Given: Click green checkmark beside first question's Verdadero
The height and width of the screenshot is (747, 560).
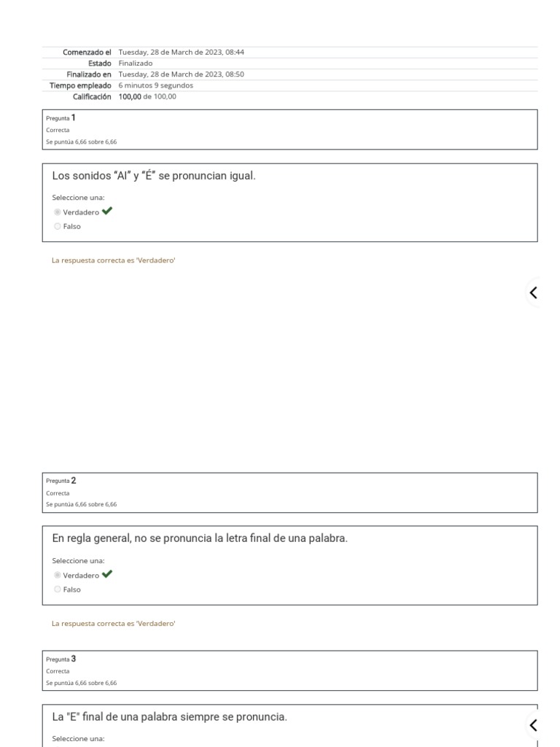Looking at the screenshot, I should pos(108,212).
